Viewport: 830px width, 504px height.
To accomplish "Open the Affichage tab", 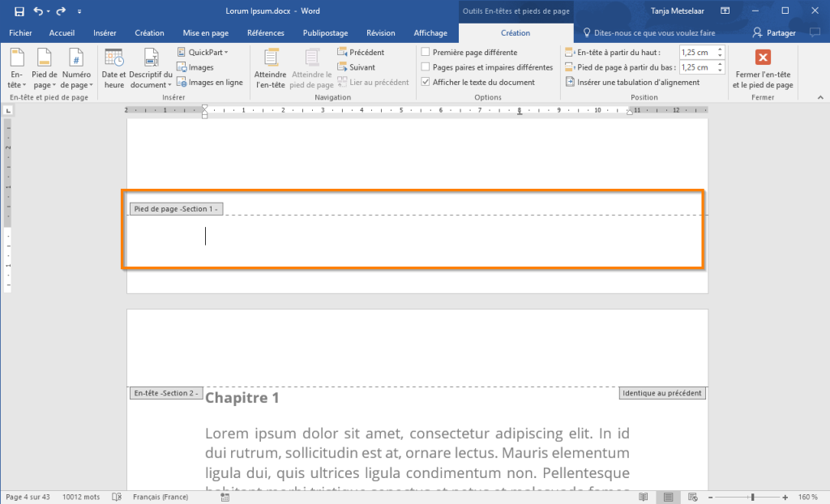I will coord(430,33).
